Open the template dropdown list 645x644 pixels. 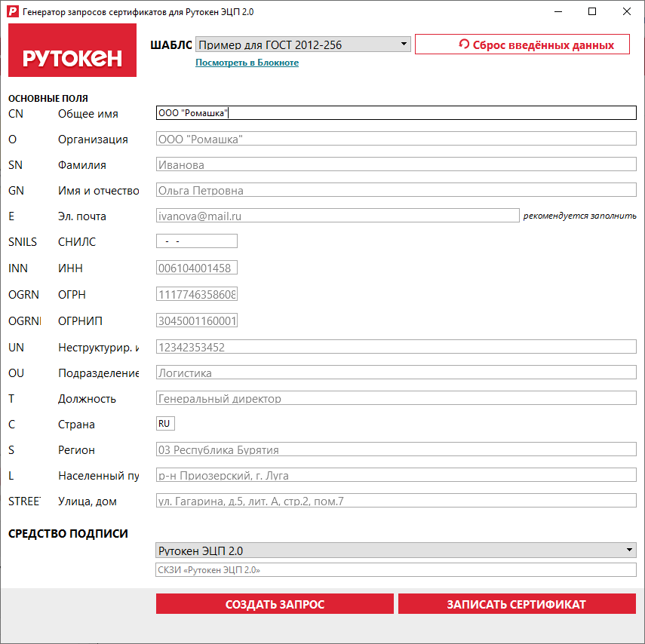click(x=303, y=44)
